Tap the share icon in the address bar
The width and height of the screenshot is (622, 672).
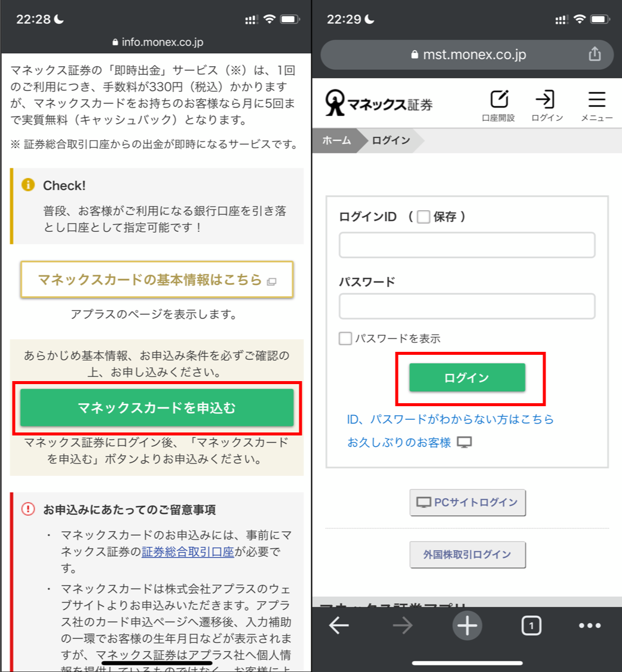[x=595, y=54]
